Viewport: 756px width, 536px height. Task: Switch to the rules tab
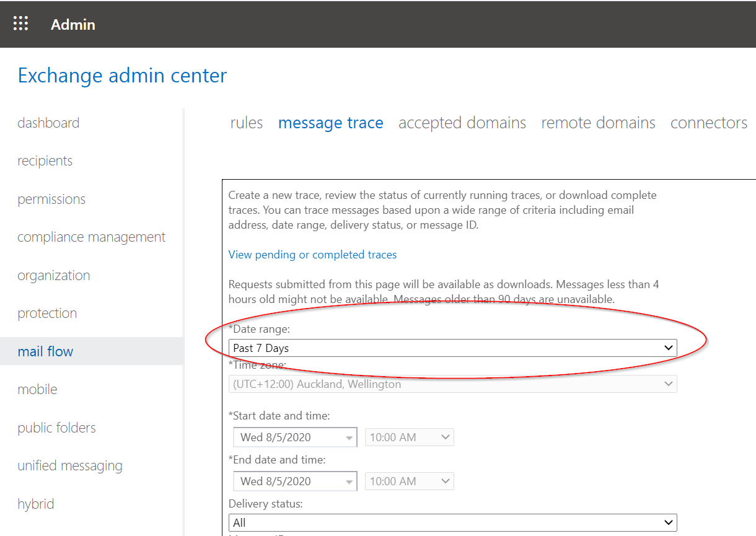tap(246, 123)
